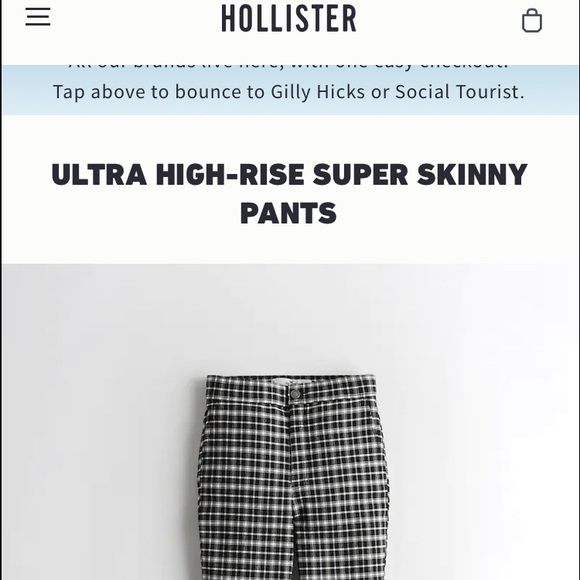
Task: Go home via the Hollister logo
Action: pos(289,18)
